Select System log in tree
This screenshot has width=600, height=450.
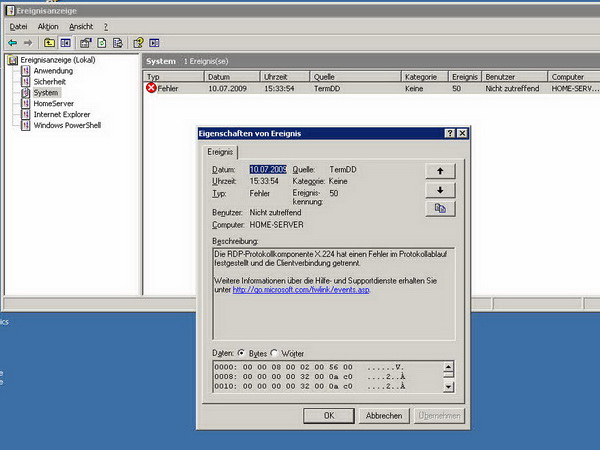46,93
